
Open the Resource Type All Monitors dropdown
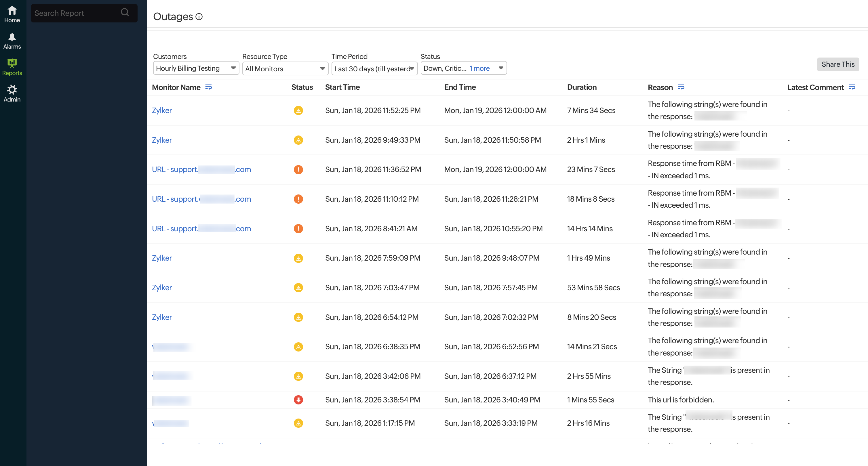(285, 68)
